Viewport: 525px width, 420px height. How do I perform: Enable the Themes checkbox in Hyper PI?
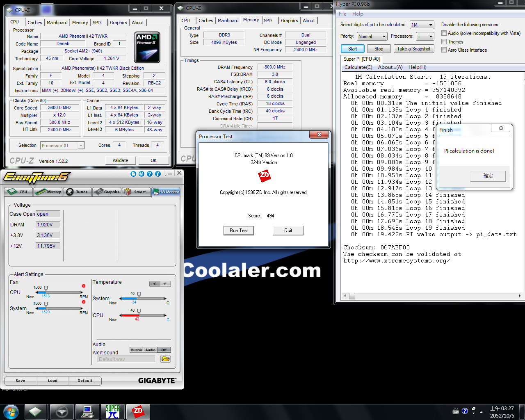coord(444,42)
